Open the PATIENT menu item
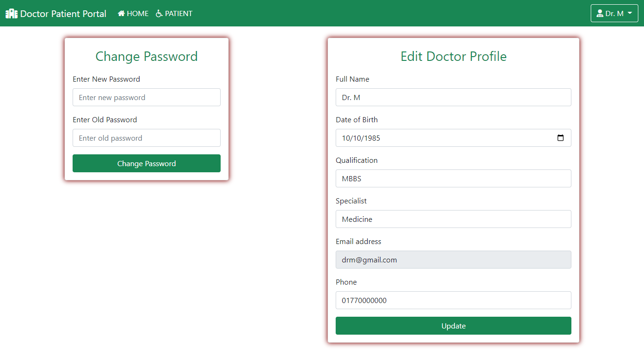Image resolution: width=644 pixels, height=354 pixels. click(174, 14)
